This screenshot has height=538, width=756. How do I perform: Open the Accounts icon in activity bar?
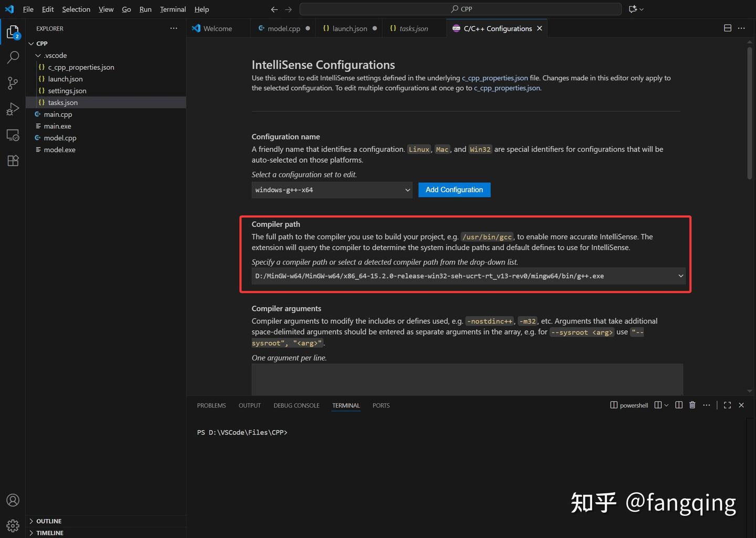(x=13, y=500)
